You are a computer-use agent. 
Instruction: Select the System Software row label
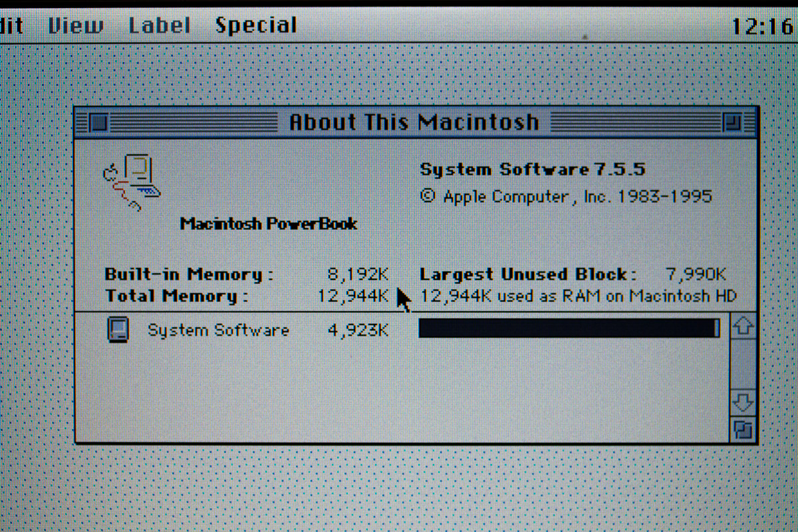pos(218,331)
